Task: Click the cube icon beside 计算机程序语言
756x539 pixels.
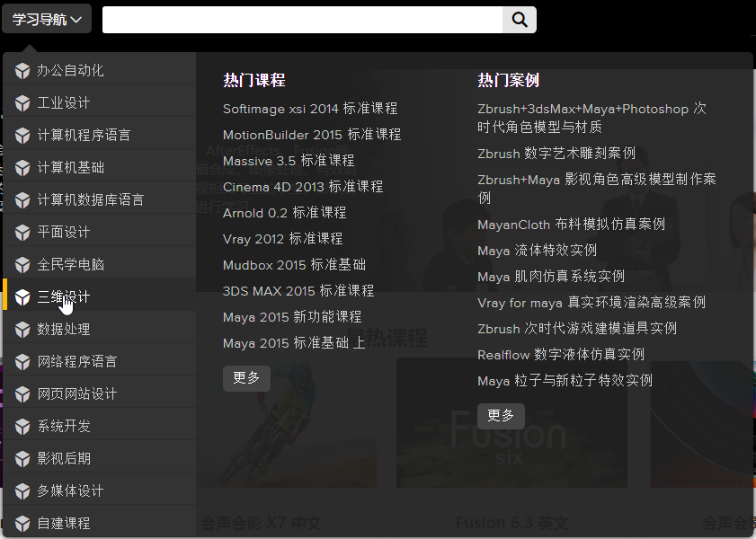Action: (x=22, y=136)
